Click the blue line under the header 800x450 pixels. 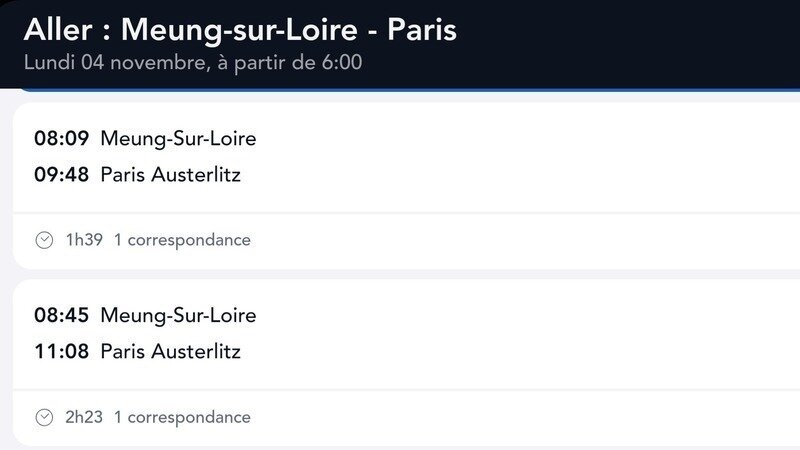[400, 90]
